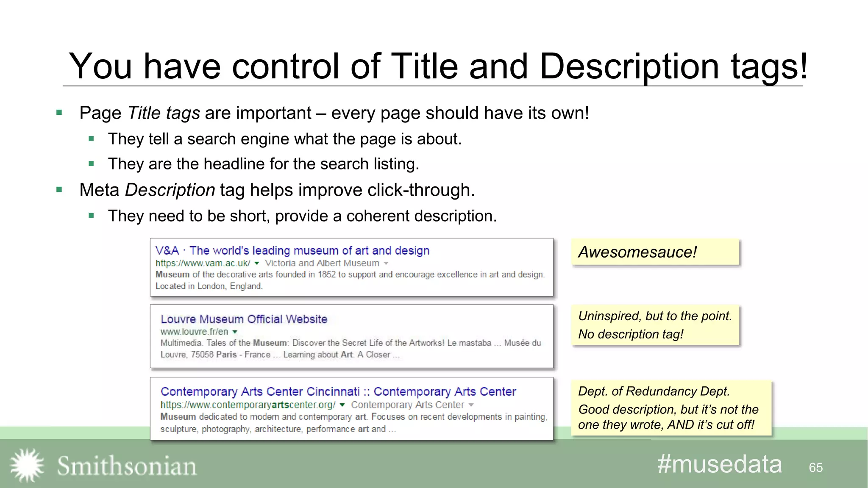The height and width of the screenshot is (488, 868).
Task: Expand the green arrow after louvre.fr/en
Action: pos(235,332)
